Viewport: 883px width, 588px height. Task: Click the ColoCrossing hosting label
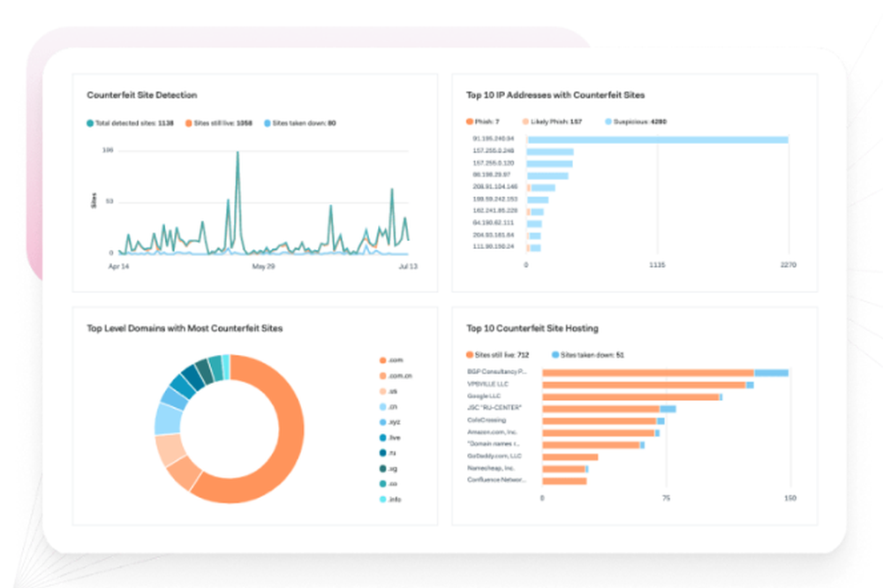coord(487,420)
